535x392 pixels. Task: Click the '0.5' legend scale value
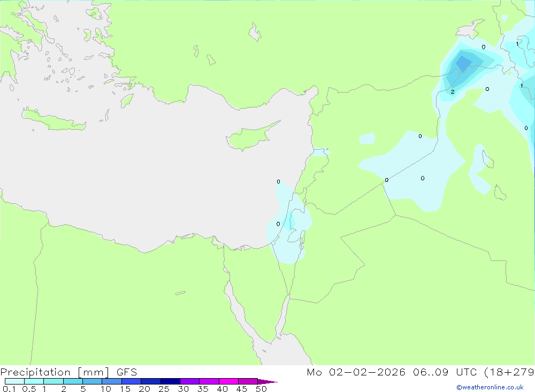[x=29, y=389]
